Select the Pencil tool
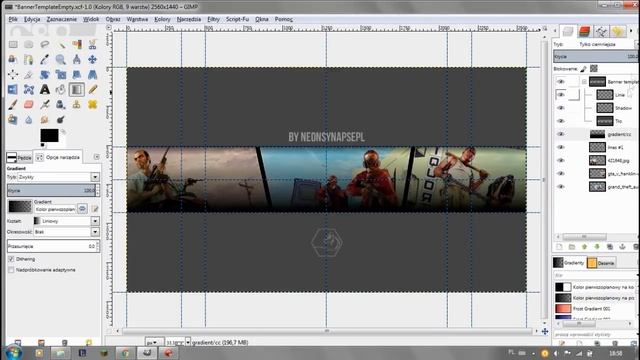 tap(93, 89)
